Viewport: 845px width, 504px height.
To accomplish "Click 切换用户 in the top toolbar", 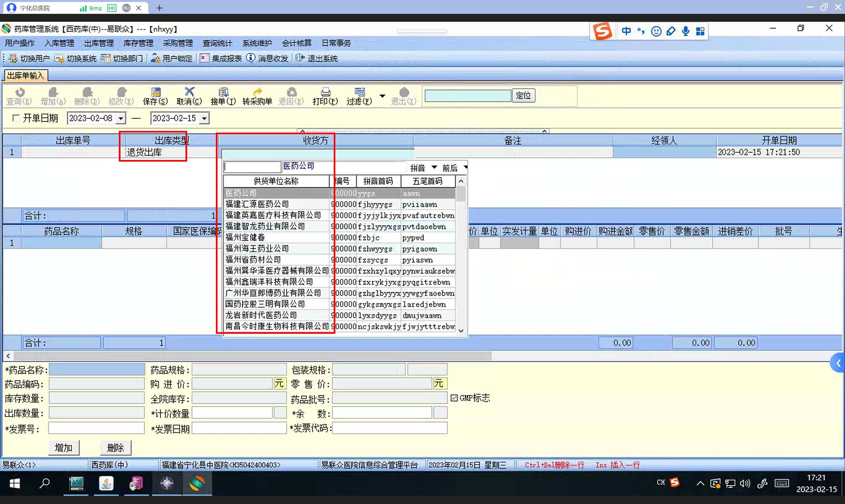I will coord(29,58).
